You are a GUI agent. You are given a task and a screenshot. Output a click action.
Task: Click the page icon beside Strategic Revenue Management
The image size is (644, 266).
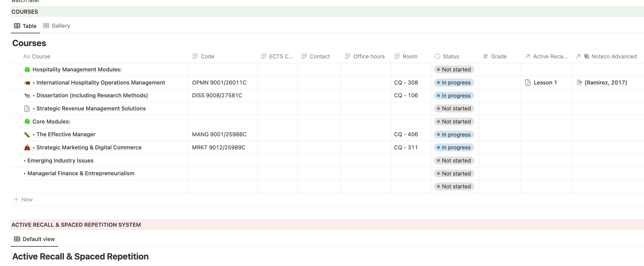27,109
